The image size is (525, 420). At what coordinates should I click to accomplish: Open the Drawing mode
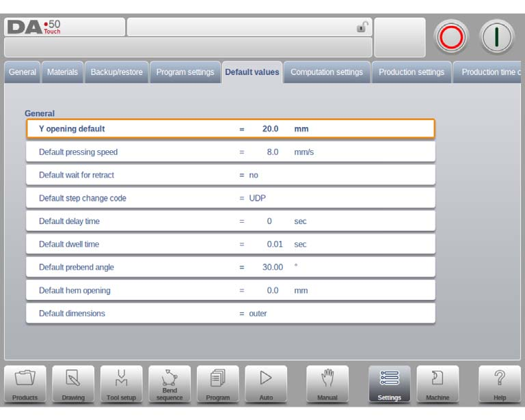(73, 384)
